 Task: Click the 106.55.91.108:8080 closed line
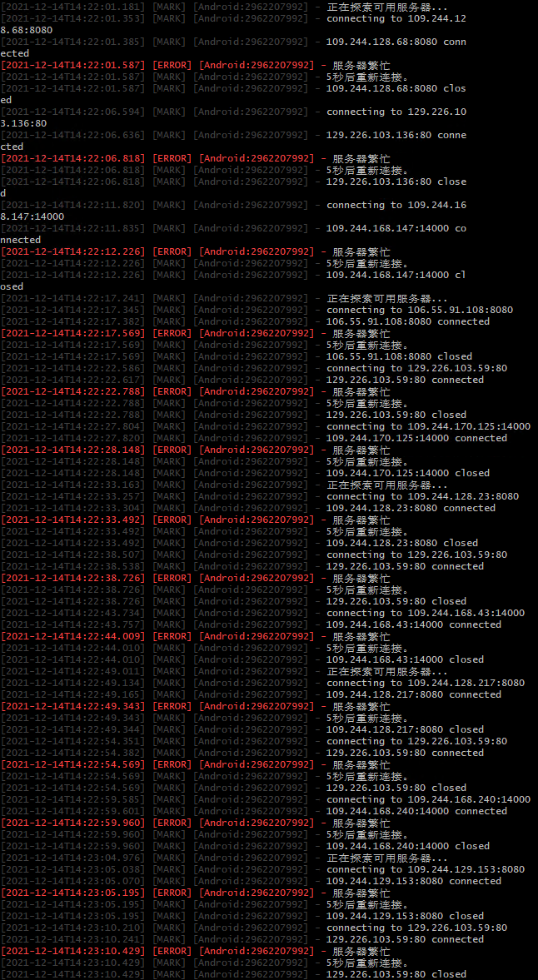pos(237,357)
